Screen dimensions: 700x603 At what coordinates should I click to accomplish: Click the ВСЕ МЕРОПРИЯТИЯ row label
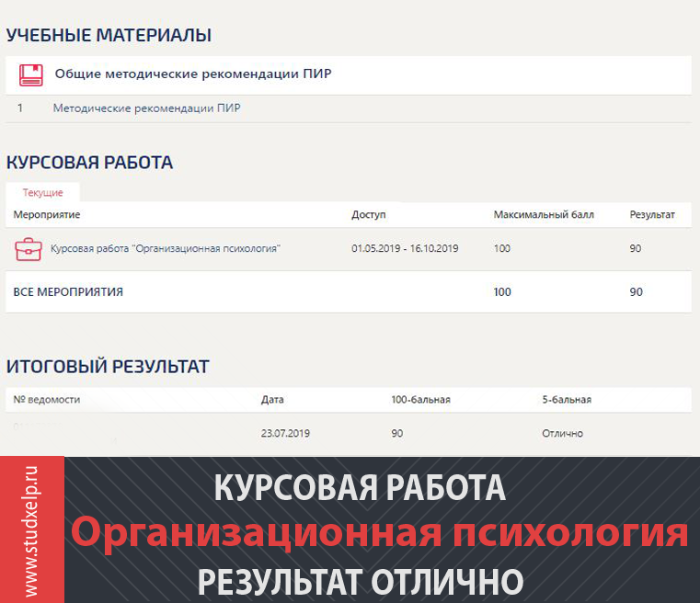coord(68,292)
